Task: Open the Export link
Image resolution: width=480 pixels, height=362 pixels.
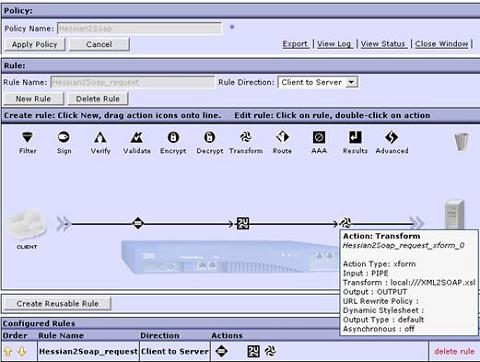Action: click(295, 44)
